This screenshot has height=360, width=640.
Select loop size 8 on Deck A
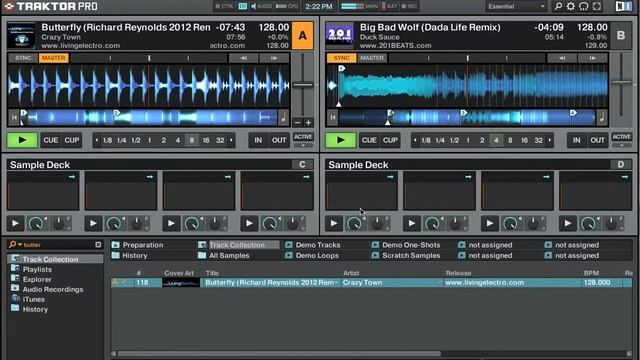pyautogui.click(x=191, y=140)
